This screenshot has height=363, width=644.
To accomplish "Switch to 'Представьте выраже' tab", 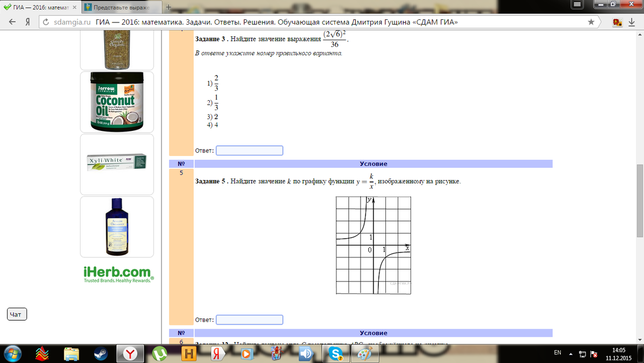I will tap(123, 8).
